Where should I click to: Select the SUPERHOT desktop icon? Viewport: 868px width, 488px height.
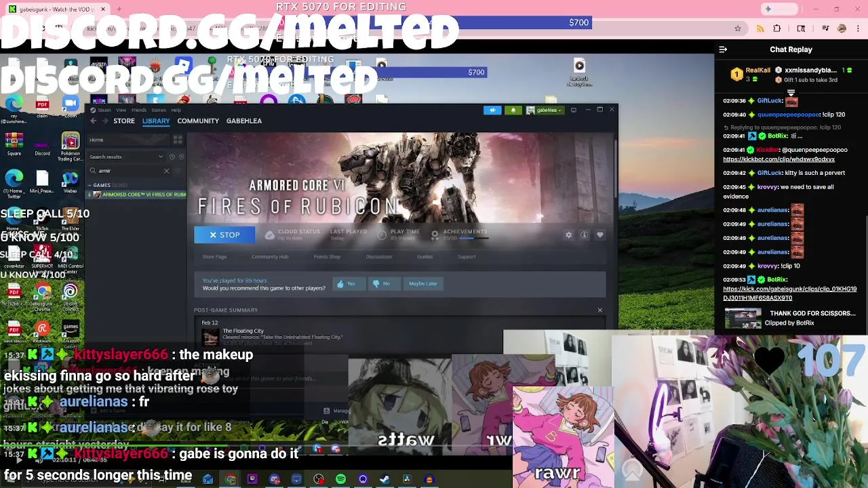click(x=42, y=258)
